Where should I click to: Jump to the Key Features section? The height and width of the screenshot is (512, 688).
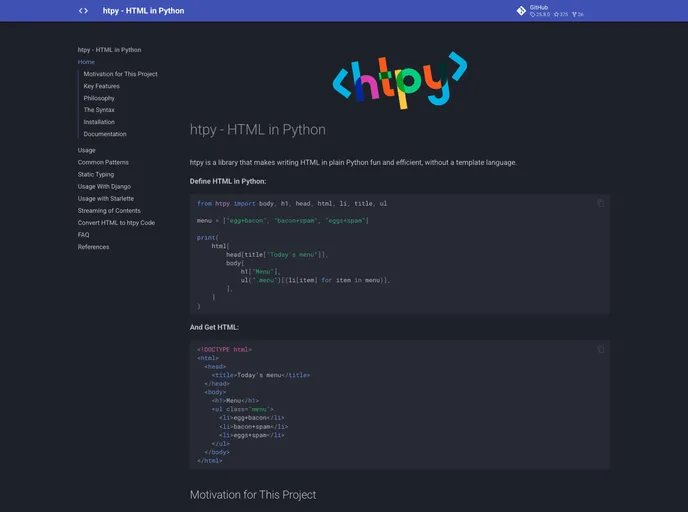101,86
